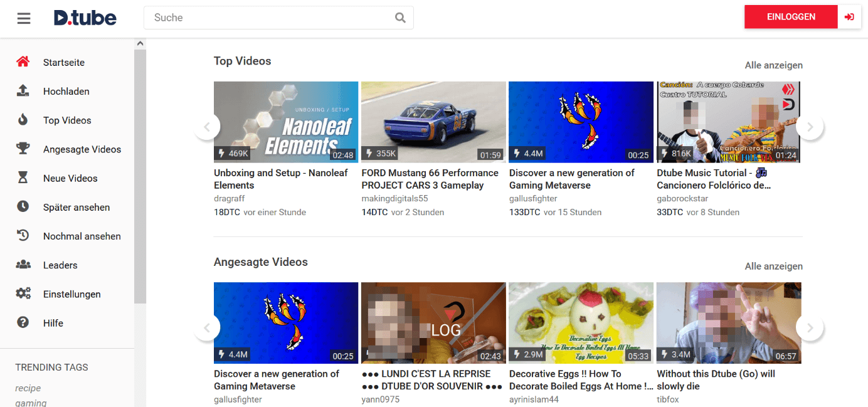Open title 'Without this Dtube (Go) will slowly die'
This screenshot has height=407, width=868.
(716, 380)
